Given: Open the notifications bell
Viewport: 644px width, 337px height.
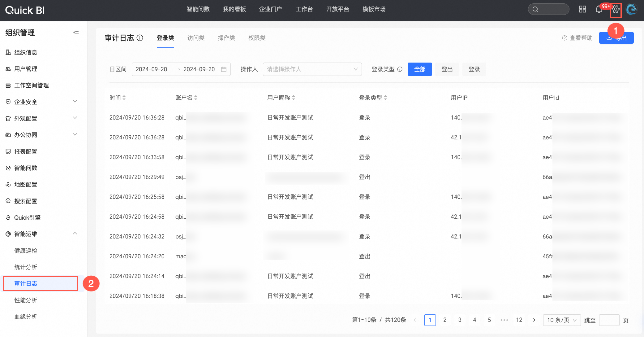Looking at the screenshot, I should click(599, 10).
